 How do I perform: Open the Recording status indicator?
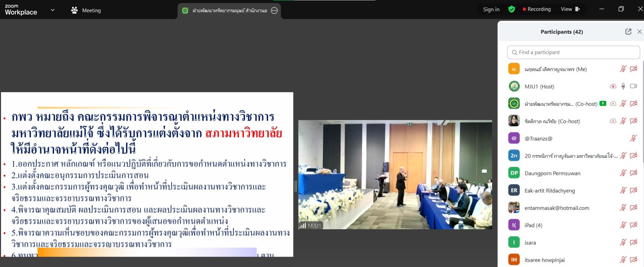[536, 9]
